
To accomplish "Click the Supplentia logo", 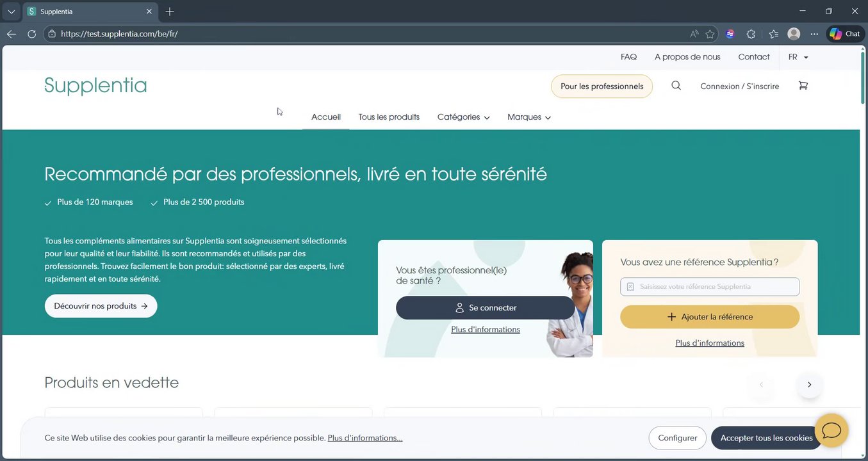I will click(x=95, y=86).
